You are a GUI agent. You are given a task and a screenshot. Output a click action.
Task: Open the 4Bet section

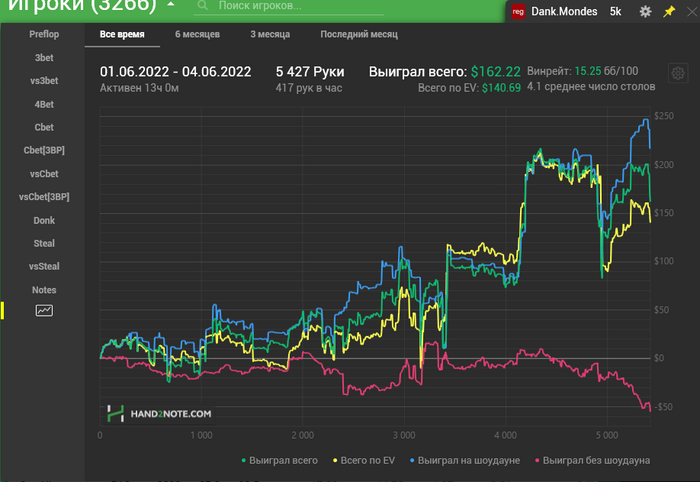click(x=44, y=104)
